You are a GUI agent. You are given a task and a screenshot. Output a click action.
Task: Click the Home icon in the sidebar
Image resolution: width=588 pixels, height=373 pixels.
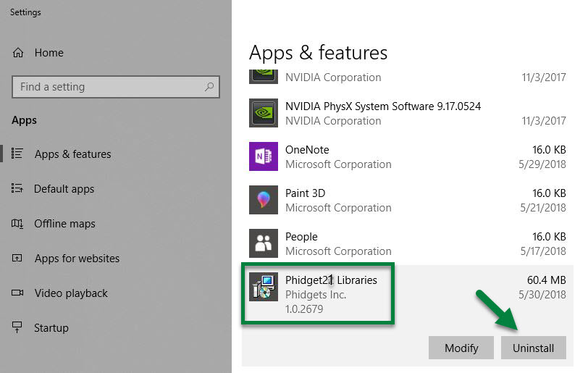click(18, 53)
